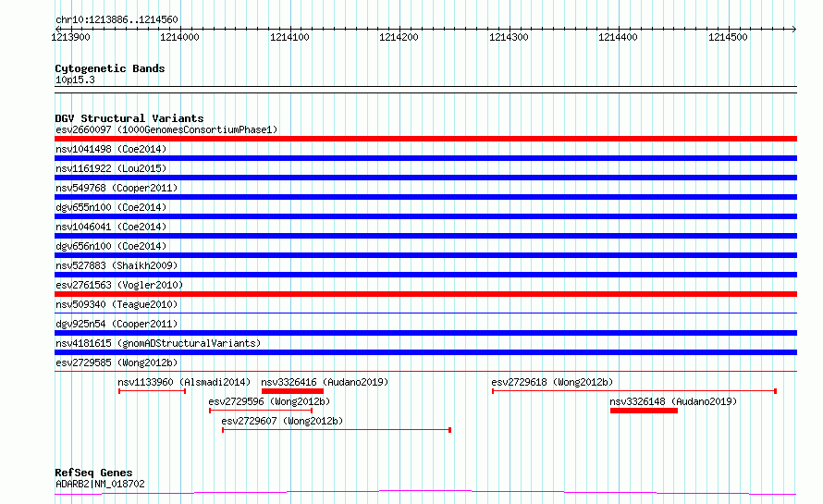Open variant dgv656n100 (Coe2014) label
Image resolution: width=823 pixels, height=504 pixels.
pyautogui.click(x=111, y=246)
